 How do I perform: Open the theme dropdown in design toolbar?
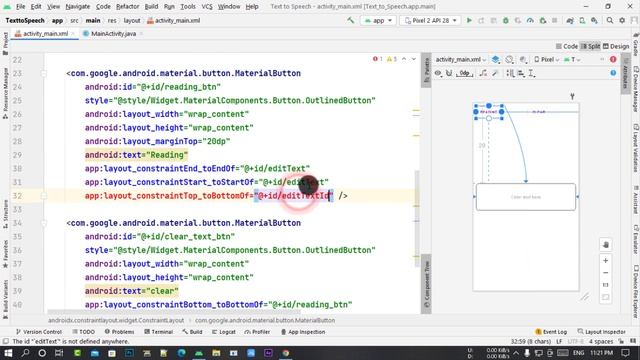[572, 60]
